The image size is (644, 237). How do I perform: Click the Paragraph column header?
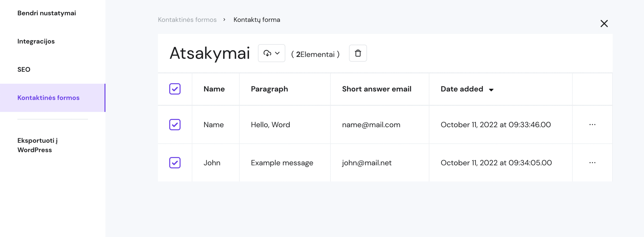point(269,89)
